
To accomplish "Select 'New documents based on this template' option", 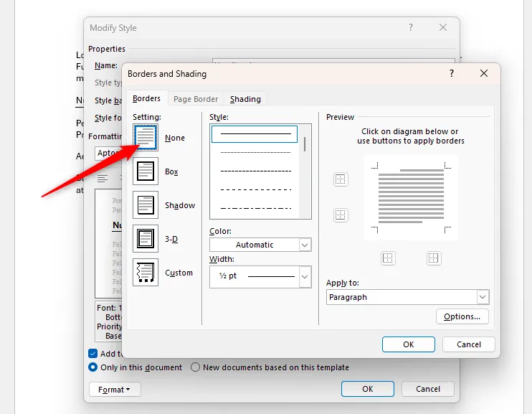I will [x=196, y=367].
